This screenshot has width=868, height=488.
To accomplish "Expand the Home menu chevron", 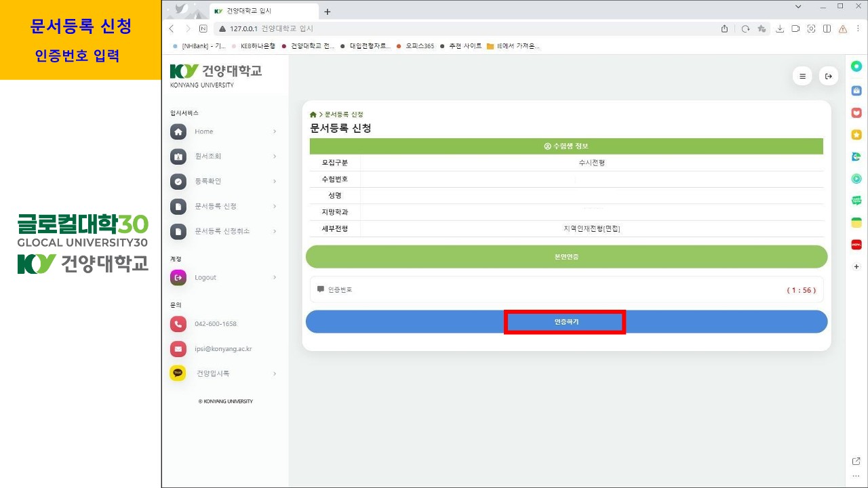I will pyautogui.click(x=275, y=131).
